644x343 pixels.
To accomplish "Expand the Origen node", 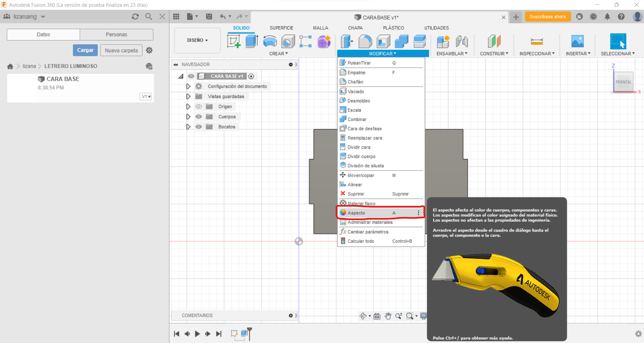I will click(x=188, y=106).
